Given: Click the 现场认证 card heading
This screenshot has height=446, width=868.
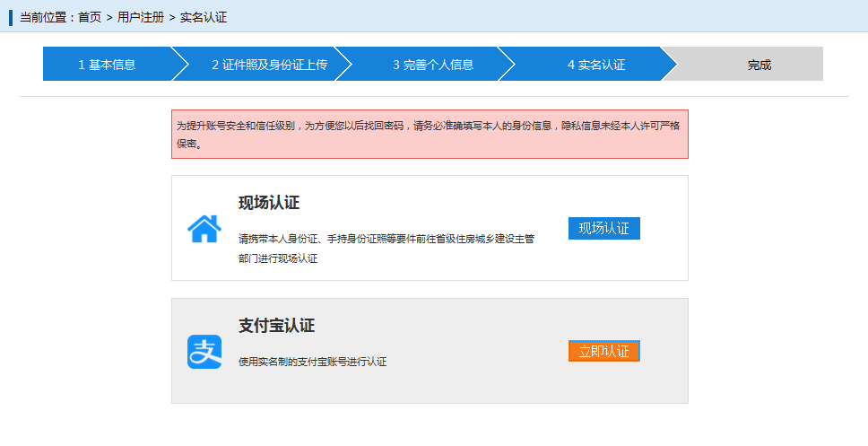Looking at the screenshot, I should point(269,203).
